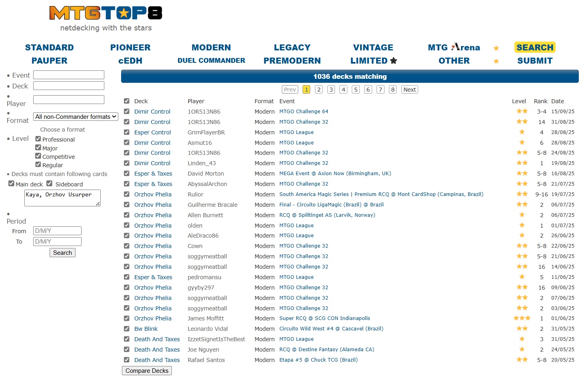Uncheck checkbox for GrimFlayerBR Esper Control row
Viewport: 588px width, 376px height.
tap(127, 132)
